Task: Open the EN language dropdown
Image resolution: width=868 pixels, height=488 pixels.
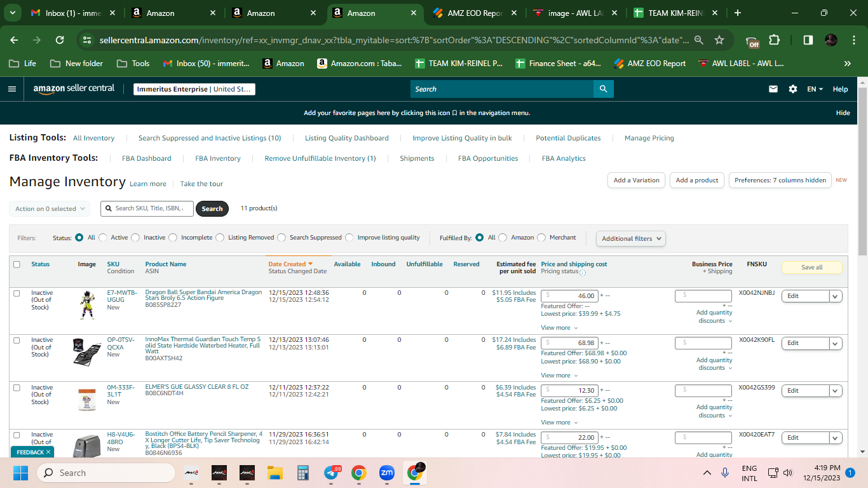Action: tap(815, 89)
